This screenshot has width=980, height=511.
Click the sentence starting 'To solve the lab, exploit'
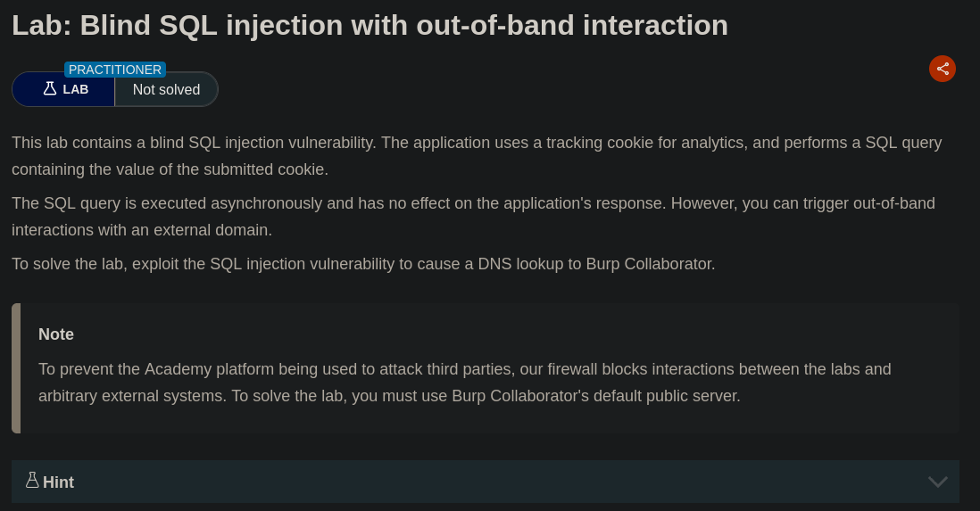click(x=363, y=264)
